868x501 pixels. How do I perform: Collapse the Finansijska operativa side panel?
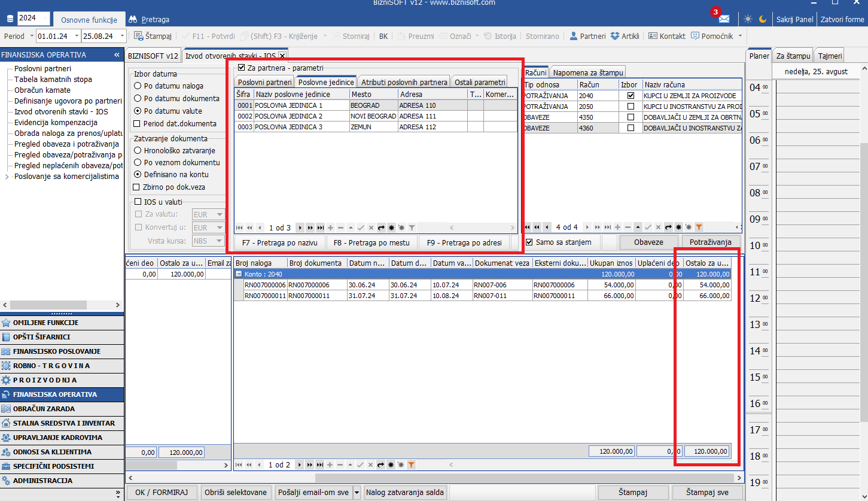(117, 55)
